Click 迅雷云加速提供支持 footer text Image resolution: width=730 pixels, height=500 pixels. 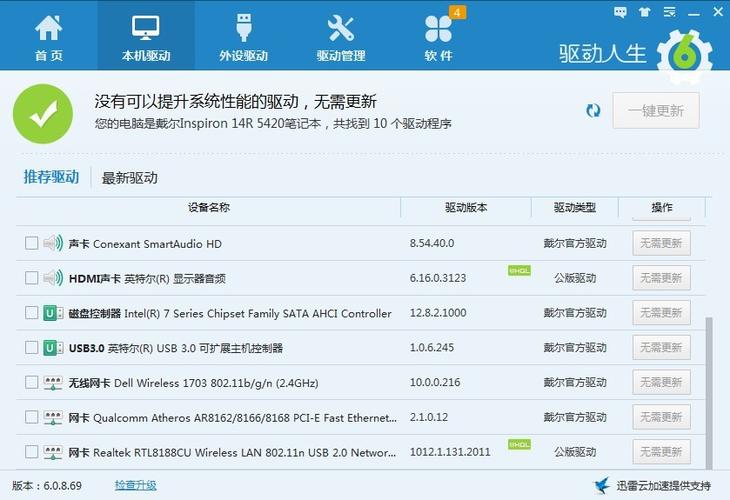pyautogui.click(x=663, y=486)
